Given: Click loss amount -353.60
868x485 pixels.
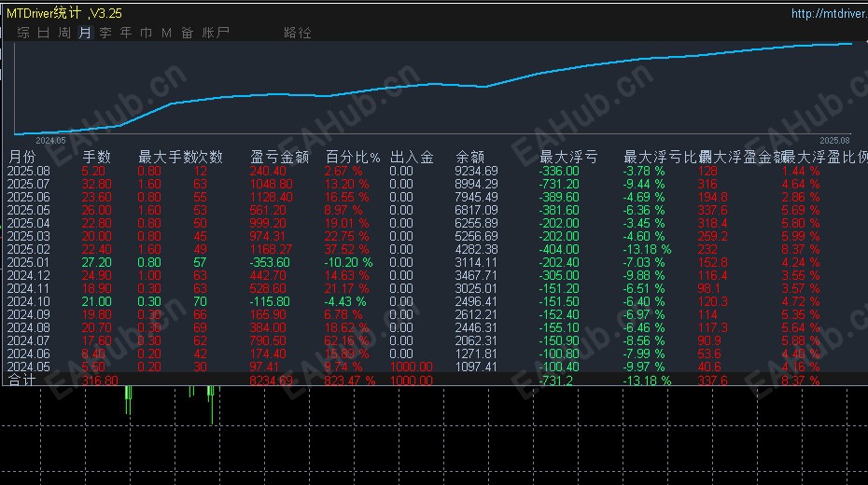Looking at the screenshot, I should (x=270, y=263).
